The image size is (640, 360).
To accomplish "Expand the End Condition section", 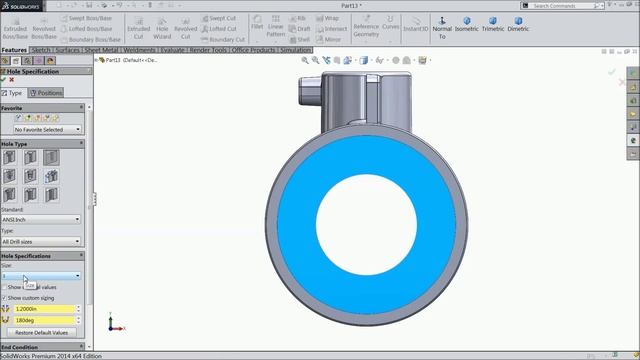I will 81,347.
